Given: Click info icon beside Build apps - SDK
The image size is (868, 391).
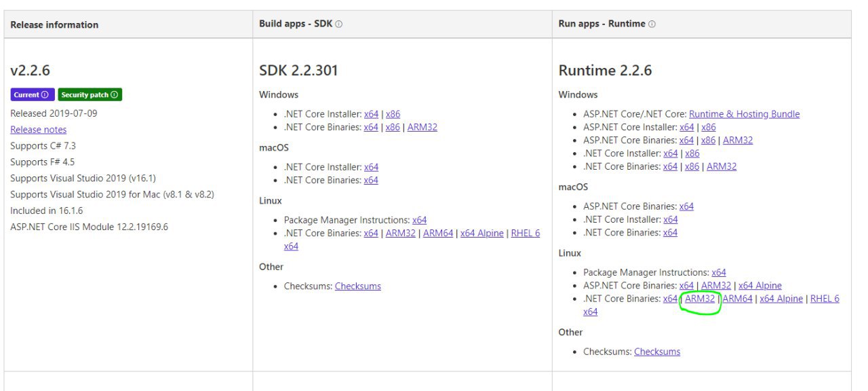Looking at the screenshot, I should [x=339, y=24].
